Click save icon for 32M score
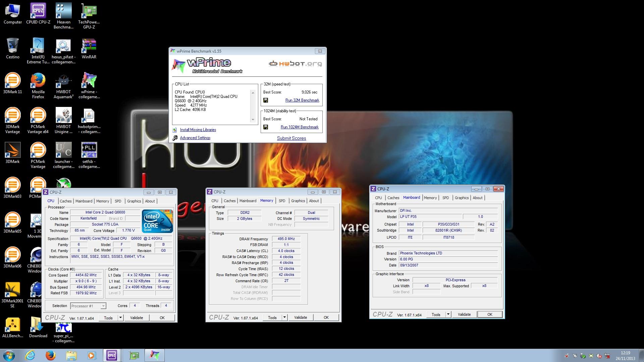Screen dimensions: 644x362 [266, 100]
